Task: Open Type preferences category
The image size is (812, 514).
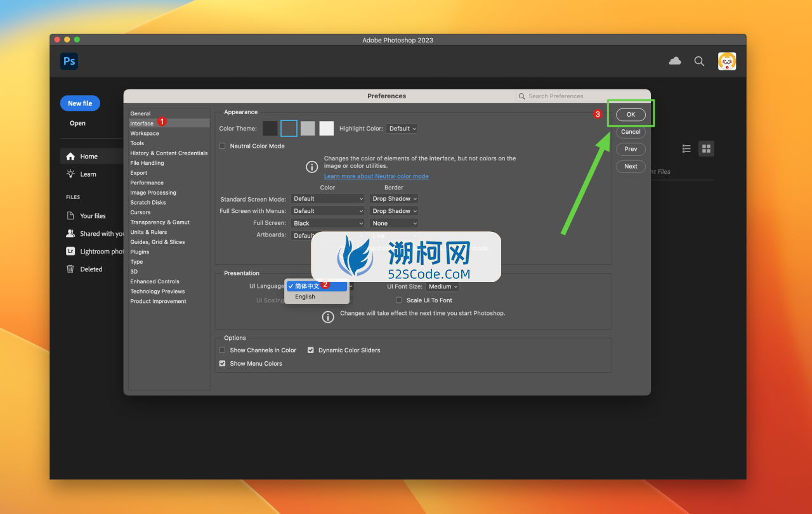Action: tap(169, 262)
